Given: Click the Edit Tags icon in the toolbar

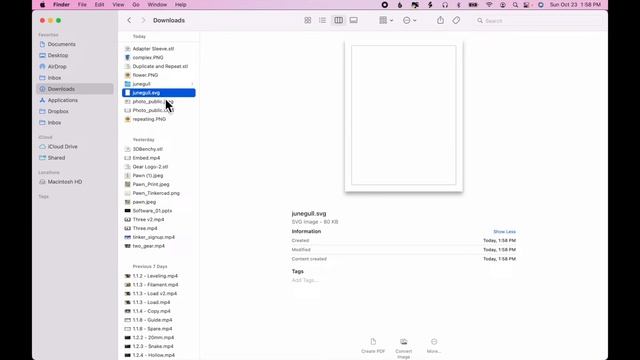Looking at the screenshot, I should click(x=456, y=20).
